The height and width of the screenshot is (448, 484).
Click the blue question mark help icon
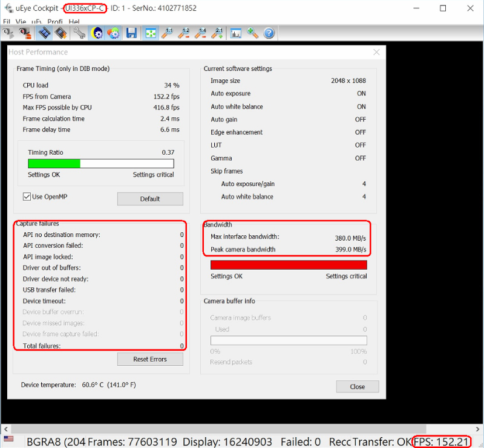pos(269,33)
